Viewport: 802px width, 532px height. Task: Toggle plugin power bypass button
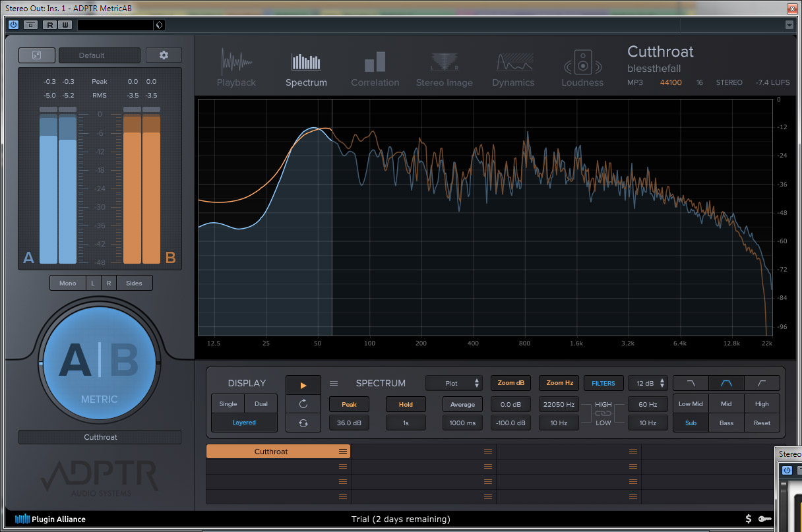point(14,25)
